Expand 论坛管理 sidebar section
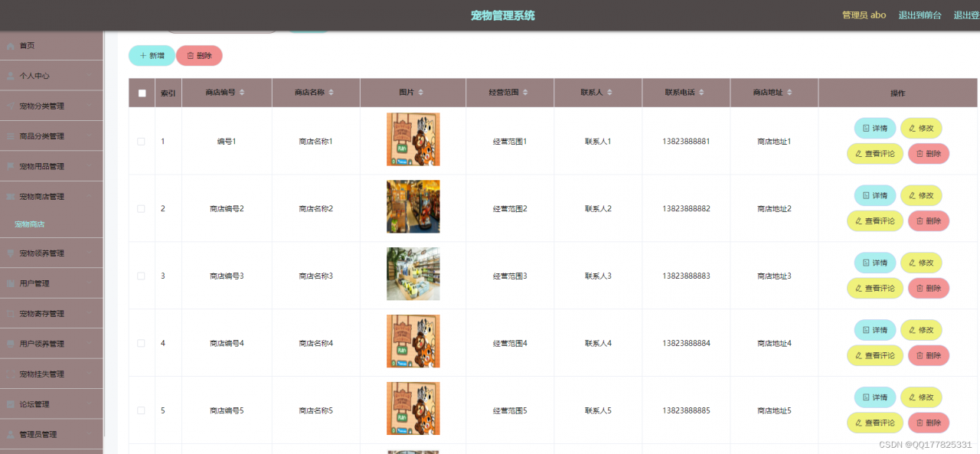The image size is (980, 454). point(51,404)
